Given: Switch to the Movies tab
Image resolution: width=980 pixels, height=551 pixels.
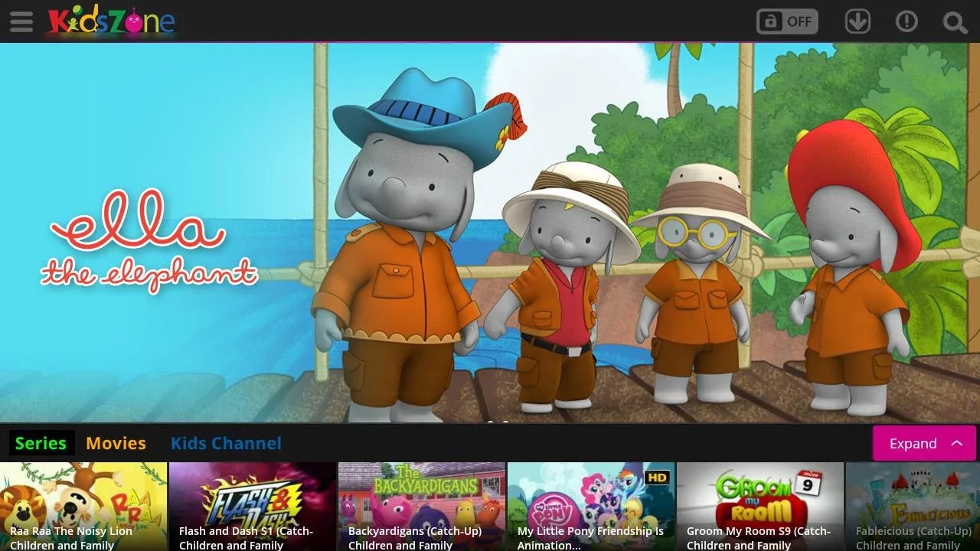Looking at the screenshot, I should (116, 443).
